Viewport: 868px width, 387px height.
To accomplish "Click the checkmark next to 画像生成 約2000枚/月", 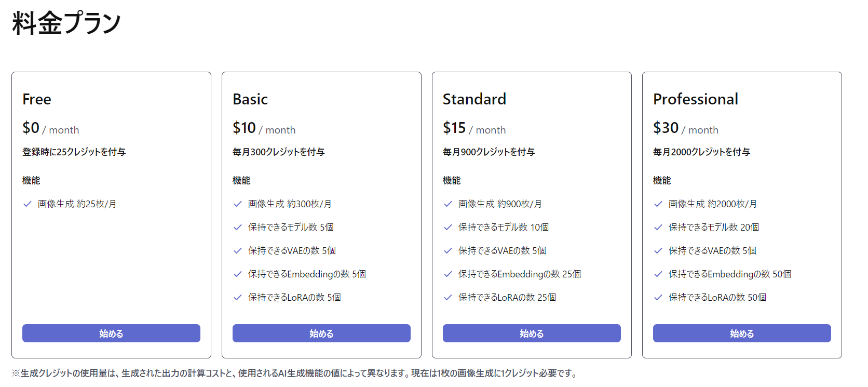I will pyautogui.click(x=658, y=204).
